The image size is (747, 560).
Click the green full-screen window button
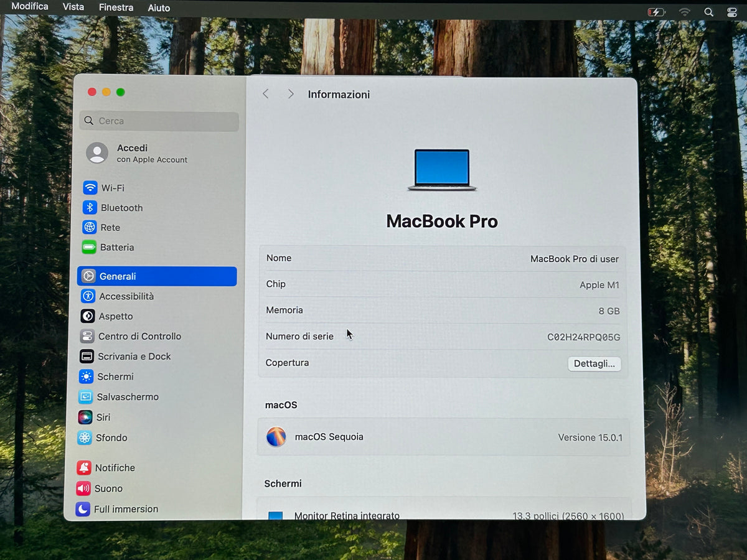click(121, 92)
